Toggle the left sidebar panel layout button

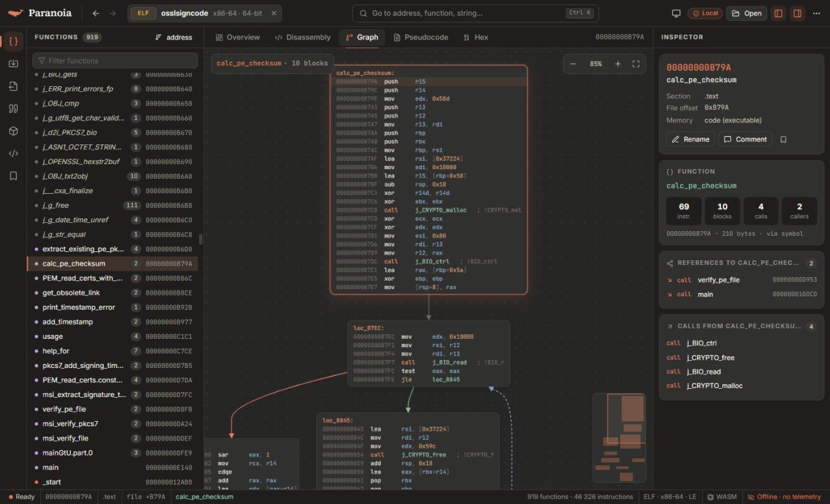[x=778, y=13]
